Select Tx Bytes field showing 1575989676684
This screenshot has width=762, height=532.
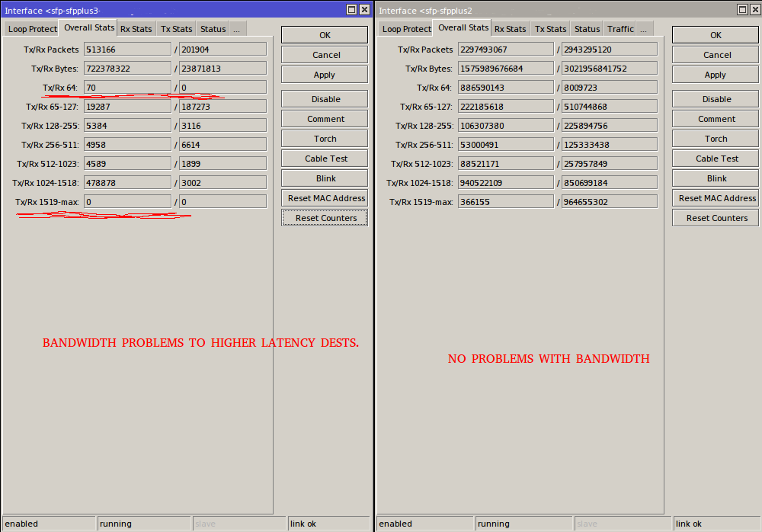(506, 68)
